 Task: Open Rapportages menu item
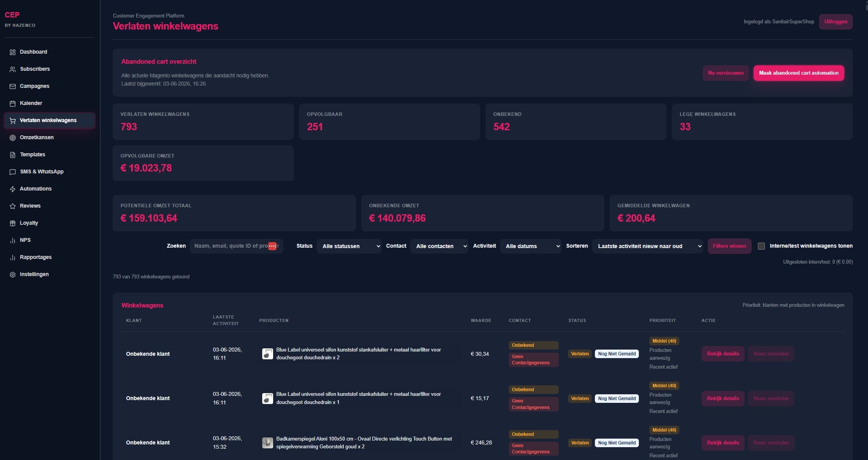pos(49,257)
